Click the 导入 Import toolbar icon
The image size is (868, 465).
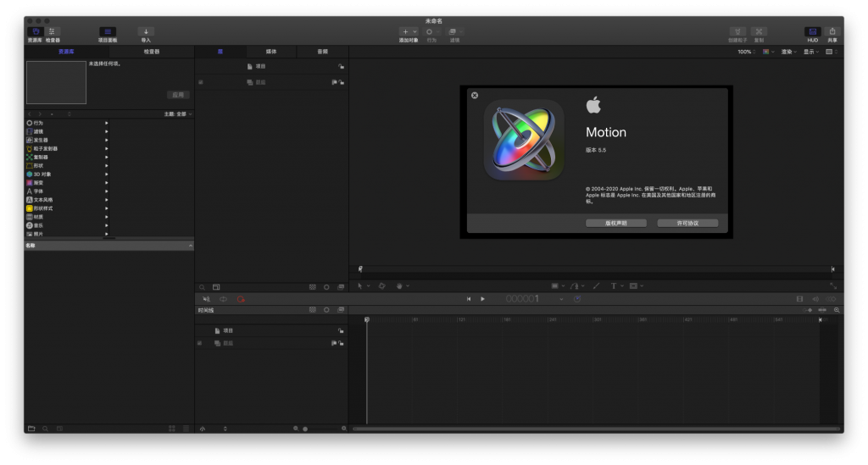[x=146, y=32]
